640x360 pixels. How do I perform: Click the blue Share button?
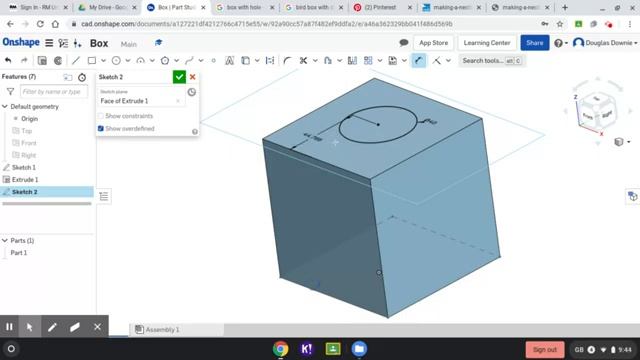tap(535, 43)
